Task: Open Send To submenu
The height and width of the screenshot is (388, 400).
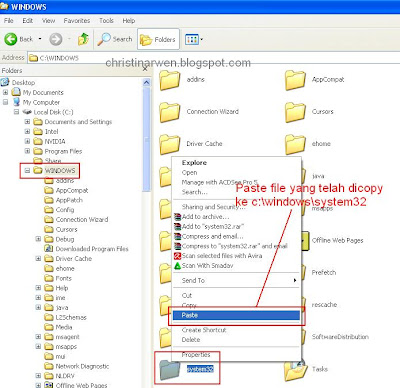Action: pos(237,280)
